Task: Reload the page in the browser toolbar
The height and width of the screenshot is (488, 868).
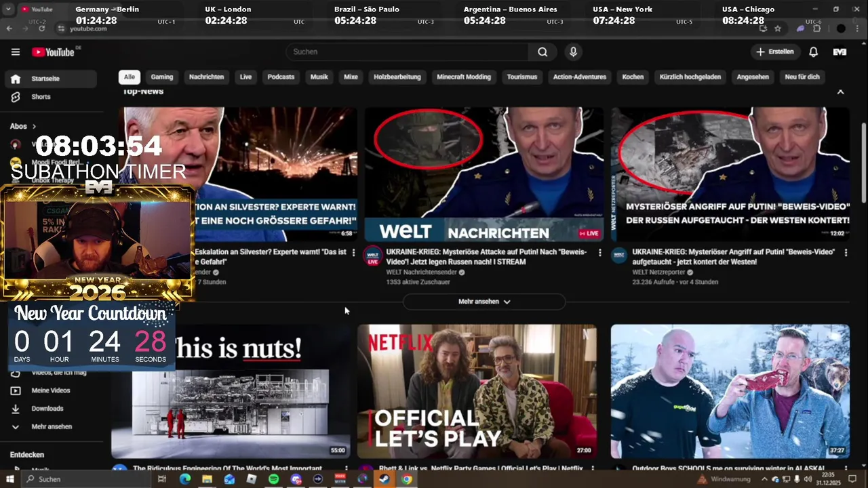Action: 42,28
